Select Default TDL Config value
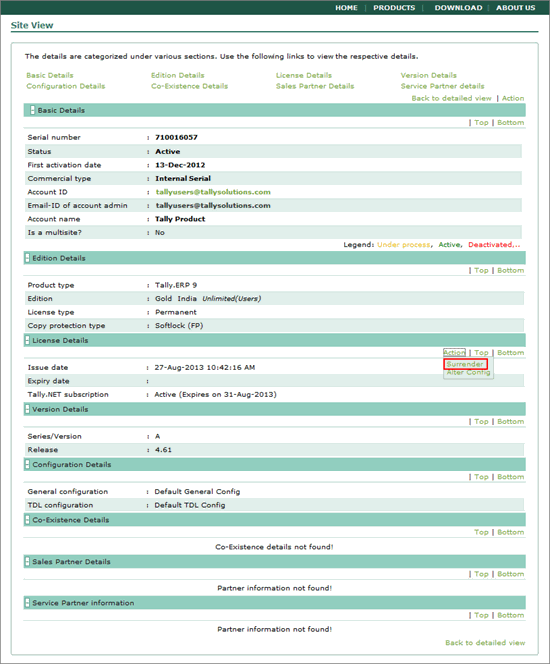The width and height of the screenshot is (550, 664). pyautogui.click(x=190, y=505)
